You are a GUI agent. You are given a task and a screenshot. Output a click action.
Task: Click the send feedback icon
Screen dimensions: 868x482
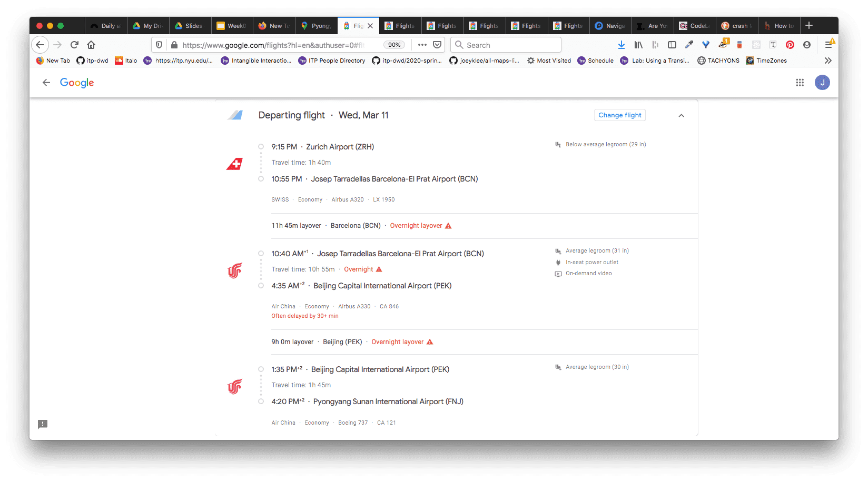[x=43, y=424]
